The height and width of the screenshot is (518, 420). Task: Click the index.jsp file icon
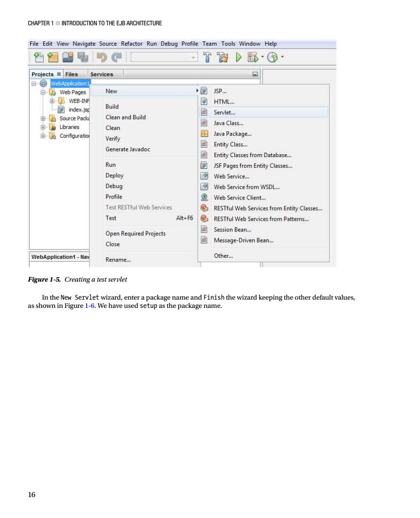pos(61,109)
